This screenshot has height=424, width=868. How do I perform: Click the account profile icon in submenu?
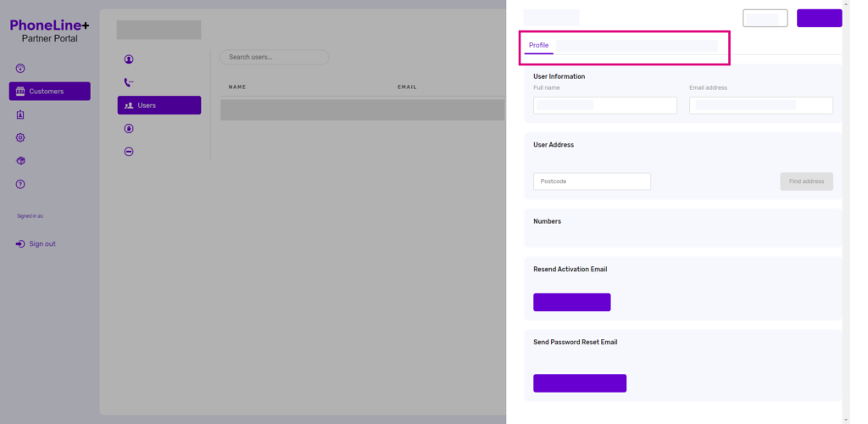(129, 59)
